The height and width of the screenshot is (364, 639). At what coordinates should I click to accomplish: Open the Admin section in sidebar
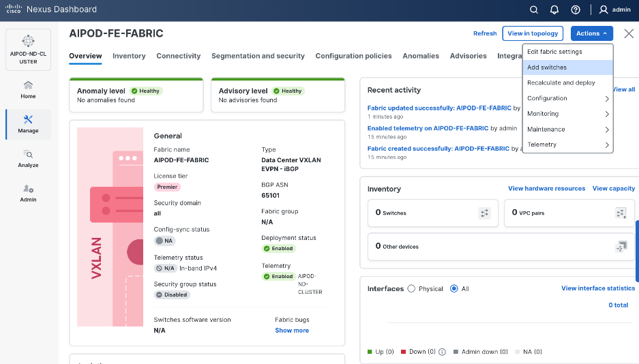pos(28,193)
